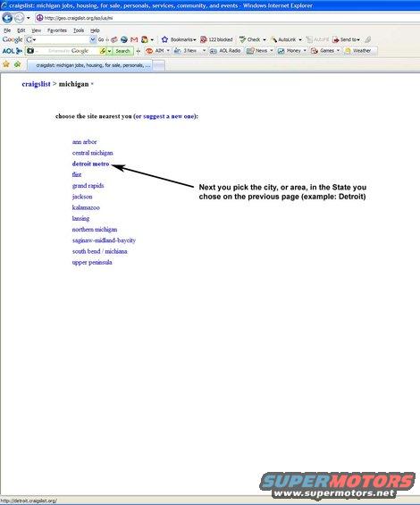Open the Edit menu
Viewport: 420px width, 505px height.
coord(21,30)
